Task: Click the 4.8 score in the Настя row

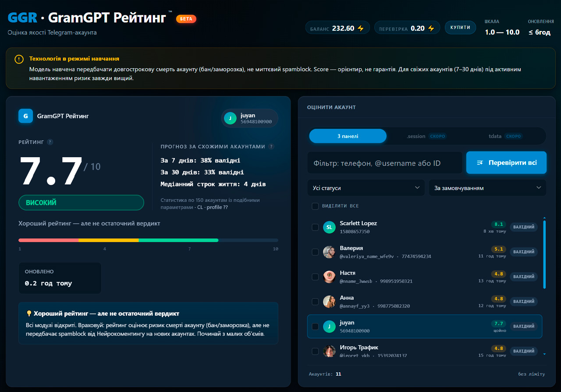Action: tap(499, 274)
